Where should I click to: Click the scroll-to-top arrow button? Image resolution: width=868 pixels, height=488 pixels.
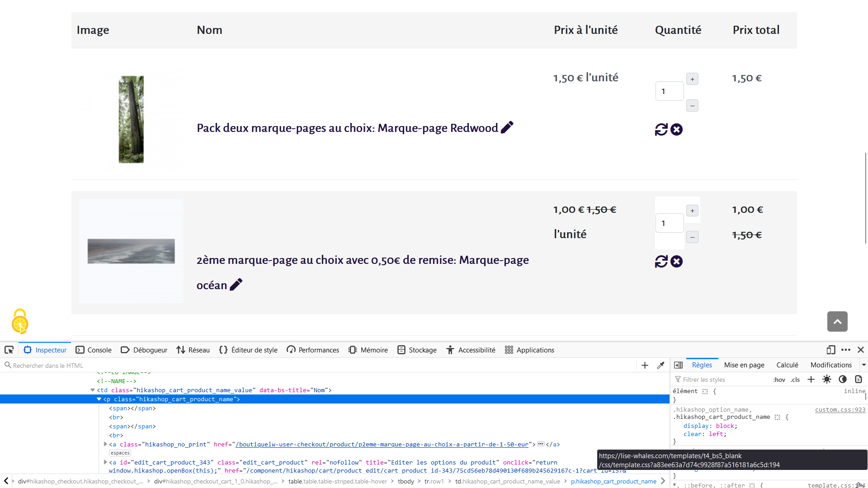(x=837, y=322)
